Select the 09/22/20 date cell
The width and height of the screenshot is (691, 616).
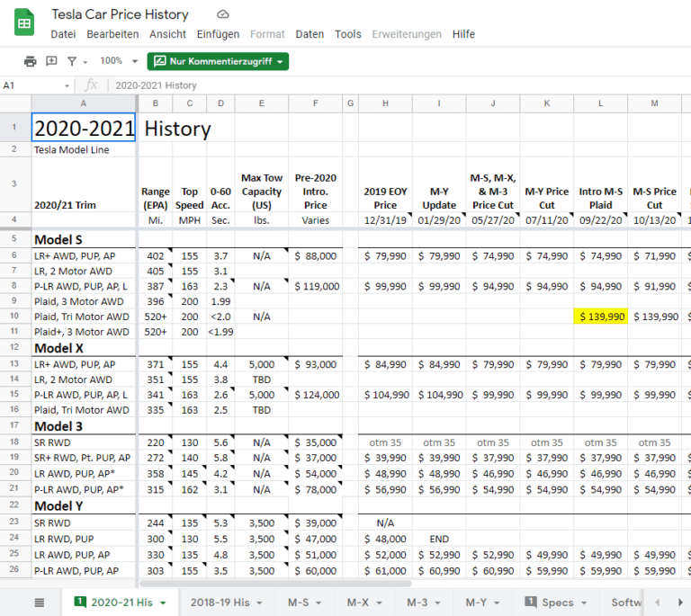(601, 220)
